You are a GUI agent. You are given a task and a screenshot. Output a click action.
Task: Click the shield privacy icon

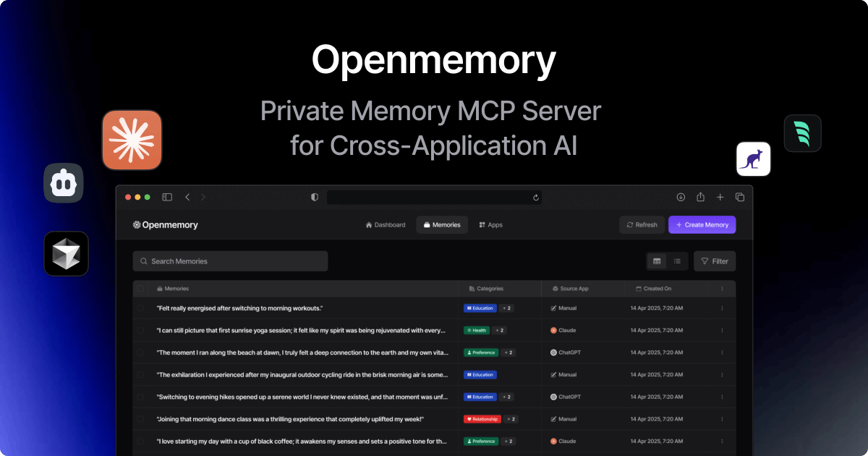[315, 197]
